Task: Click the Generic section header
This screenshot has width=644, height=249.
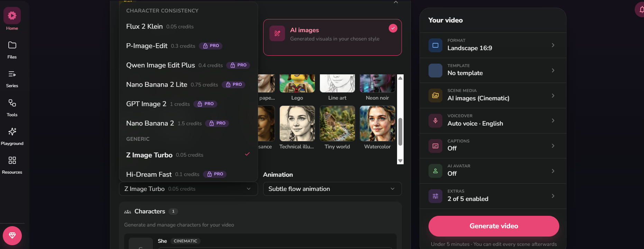Action: 138,139
